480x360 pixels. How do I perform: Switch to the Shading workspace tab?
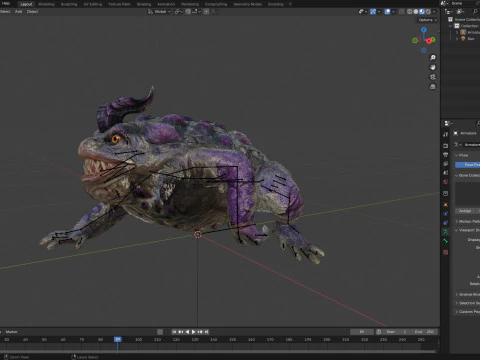pos(144,4)
